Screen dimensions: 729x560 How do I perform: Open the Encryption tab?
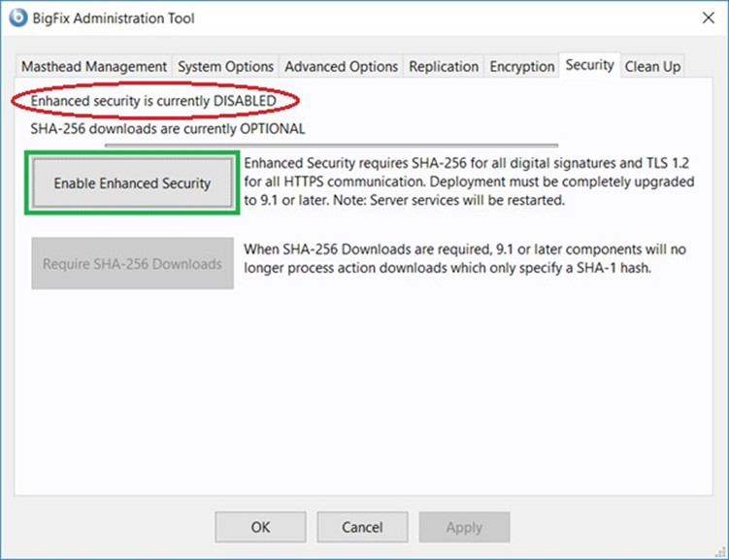(522, 67)
